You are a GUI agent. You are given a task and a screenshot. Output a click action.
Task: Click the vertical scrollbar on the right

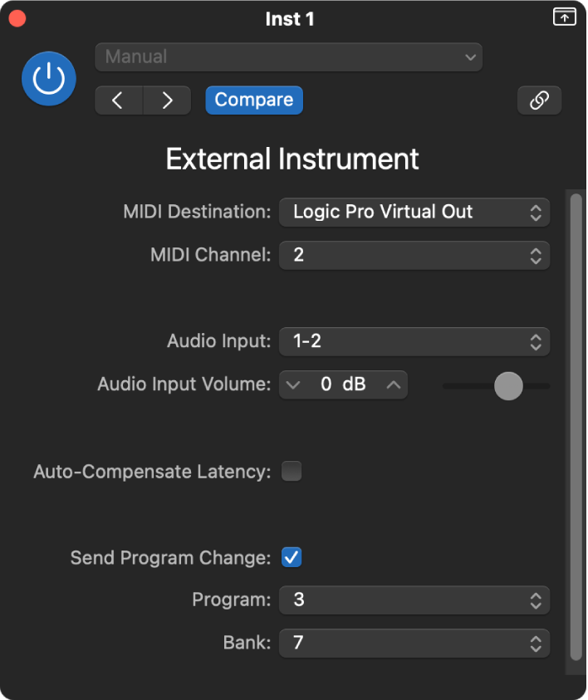click(x=575, y=423)
